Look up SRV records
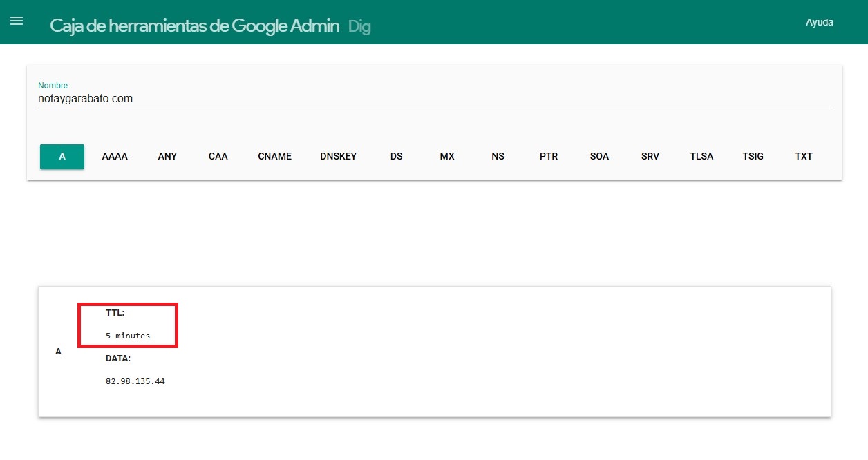 point(650,156)
